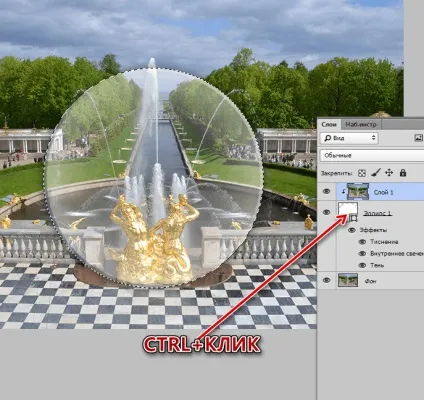
Task: Lock transparent pixels icon in Закрепить row
Action: pyautogui.click(x=362, y=173)
